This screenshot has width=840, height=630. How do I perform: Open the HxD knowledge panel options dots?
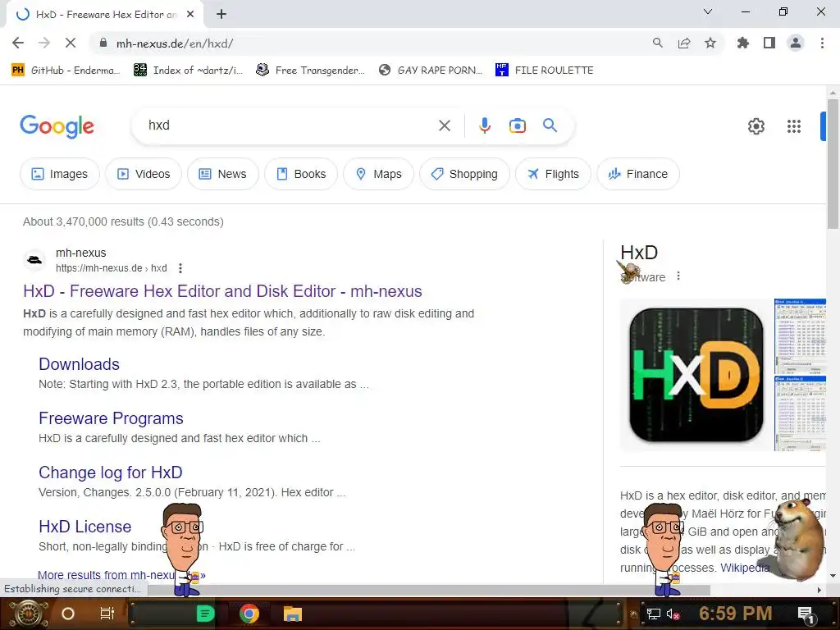(678, 276)
